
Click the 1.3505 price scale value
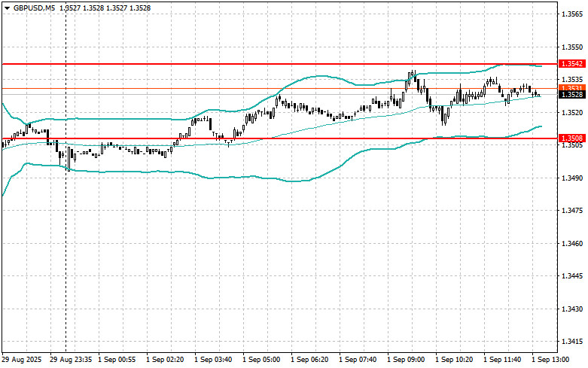pos(572,145)
